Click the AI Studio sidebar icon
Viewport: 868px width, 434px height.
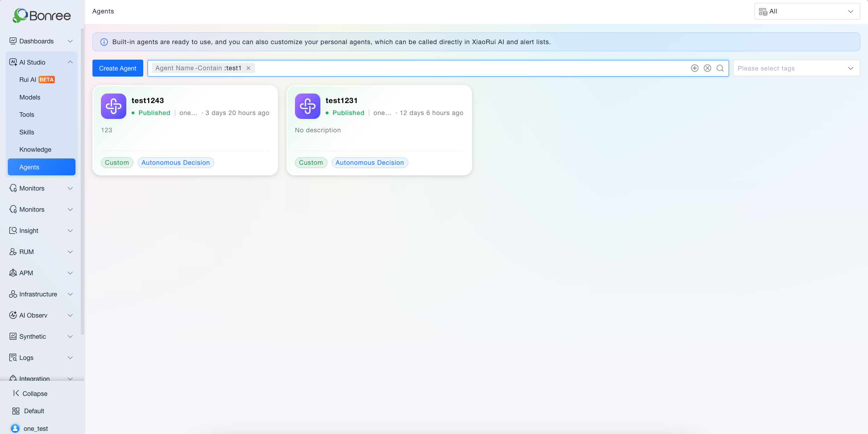(x=13, y=62)
